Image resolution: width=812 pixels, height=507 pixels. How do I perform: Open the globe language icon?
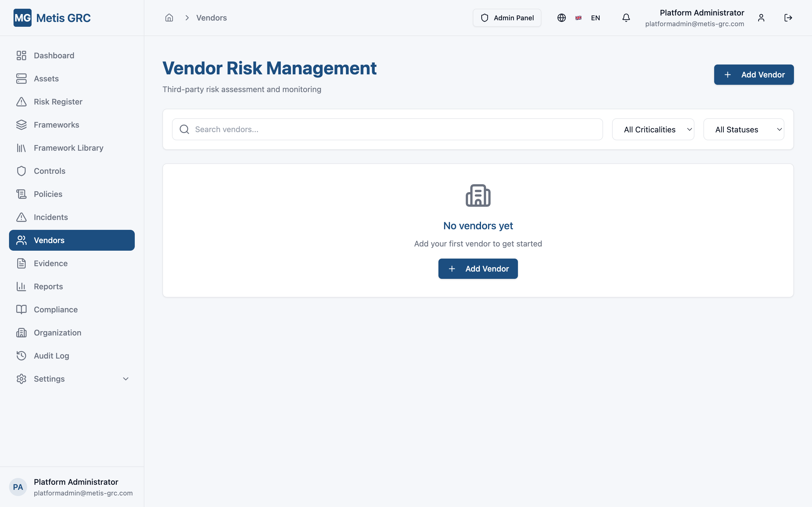pos(561,17)
